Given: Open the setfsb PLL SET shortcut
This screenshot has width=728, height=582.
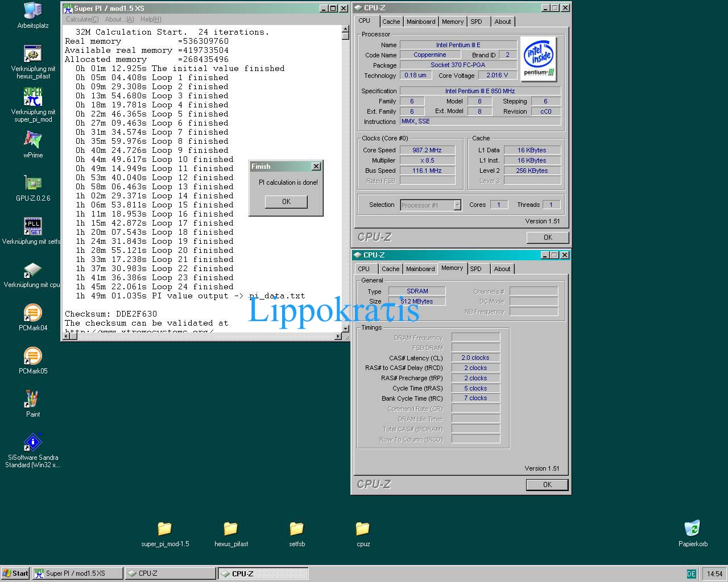Looking at the screenshot, I should 33,226.
